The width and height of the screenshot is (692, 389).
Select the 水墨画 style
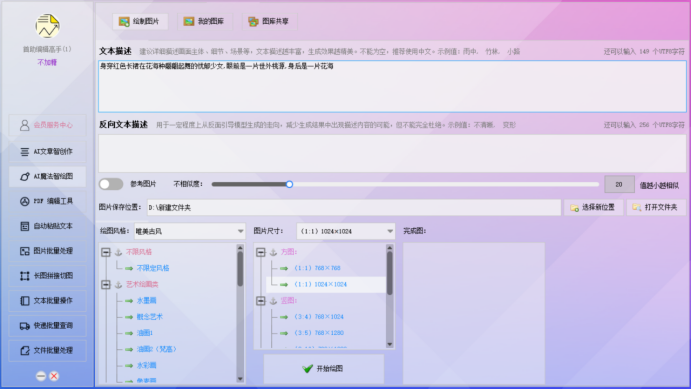click(147, 301)
